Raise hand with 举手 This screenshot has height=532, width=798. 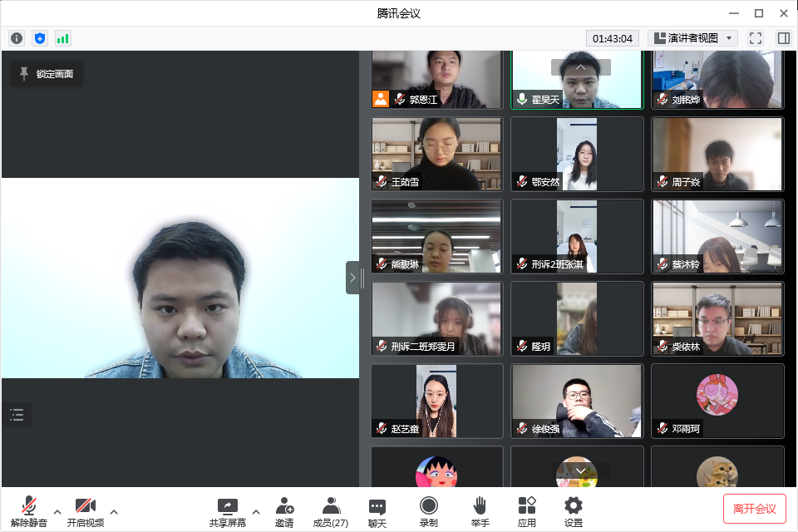tap(480, 512)
